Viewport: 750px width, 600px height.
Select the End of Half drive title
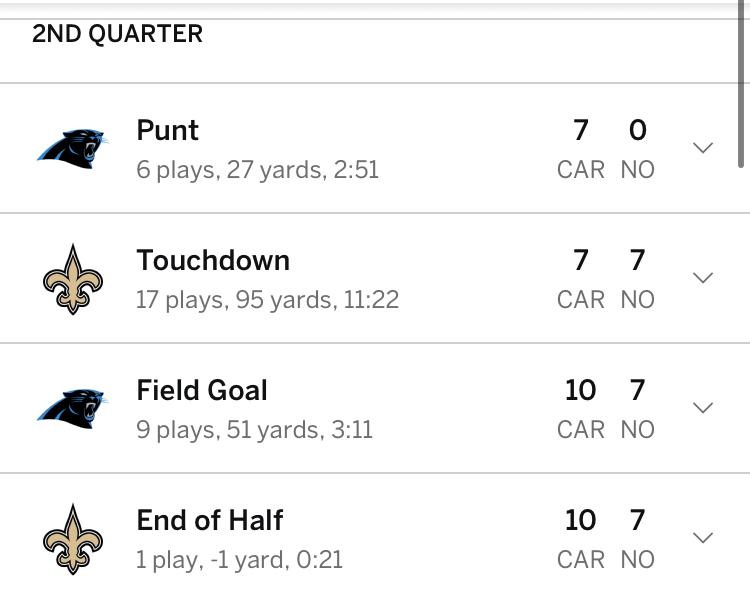coord(210,521)
